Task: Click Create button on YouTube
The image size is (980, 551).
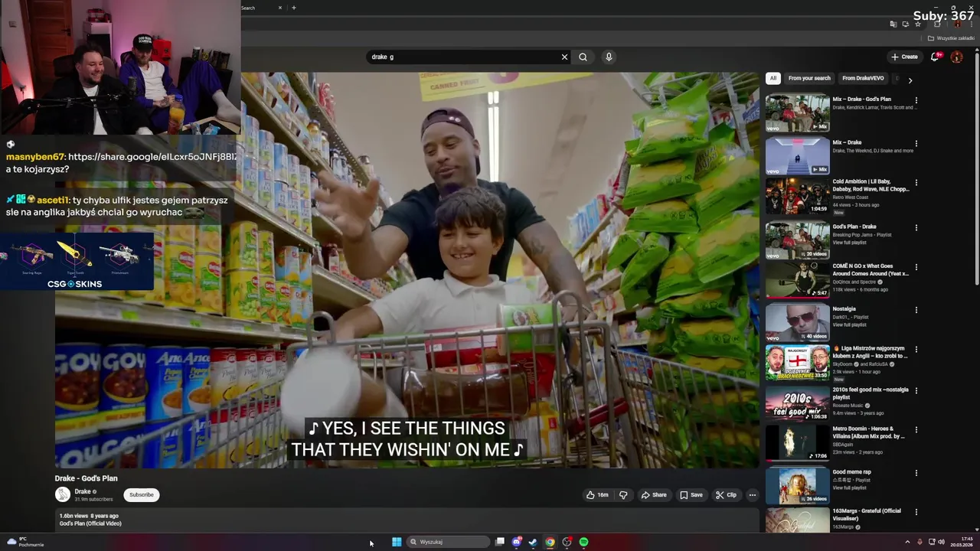Action: pos(904,57)
